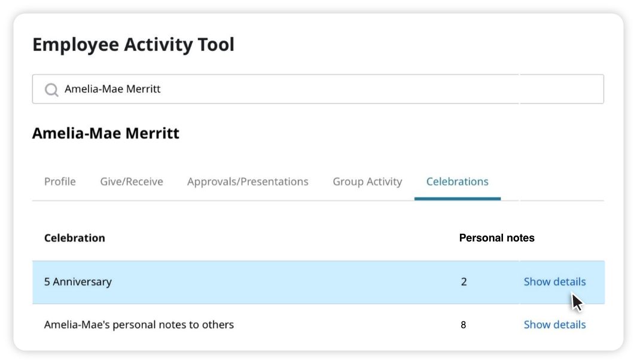
Task: Click the personal notes count of 8
Action: pyautogui.click(x=464, y=325)
